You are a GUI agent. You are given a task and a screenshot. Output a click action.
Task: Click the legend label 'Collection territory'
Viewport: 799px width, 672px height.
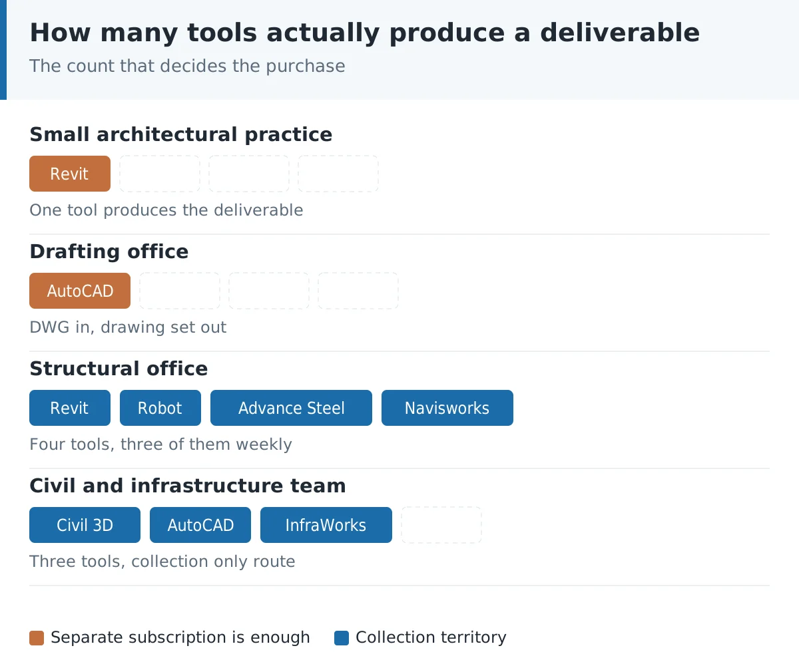[x=431, y=637]
